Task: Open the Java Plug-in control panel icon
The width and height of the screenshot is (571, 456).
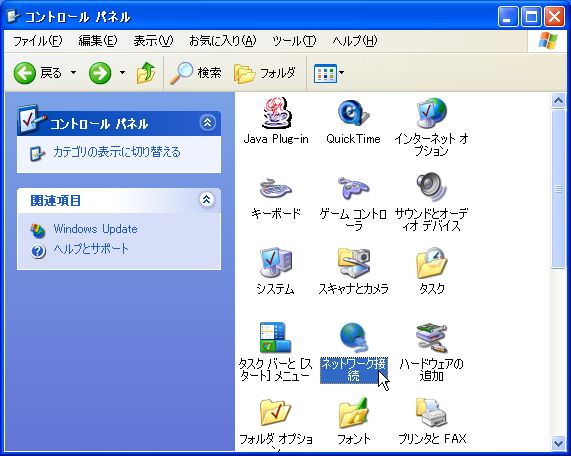Action: (276, 113)
